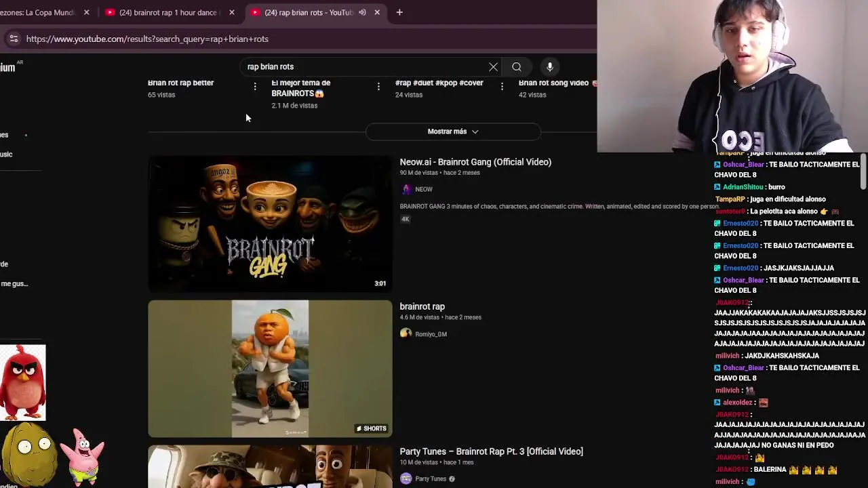This screenshot has width=868, height=488.
Task: Click the 4K badge under Brainrot Gang
Action: (406, 219)
